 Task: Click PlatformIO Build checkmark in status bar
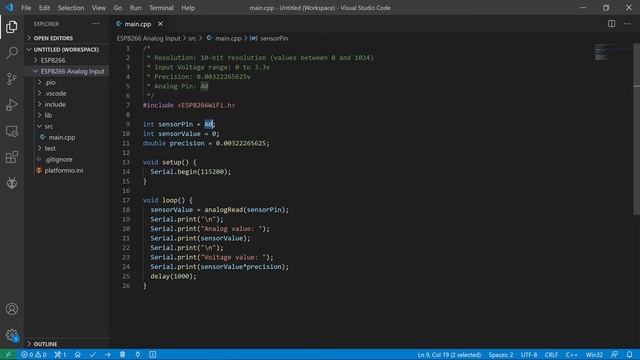tap(93, 355)
